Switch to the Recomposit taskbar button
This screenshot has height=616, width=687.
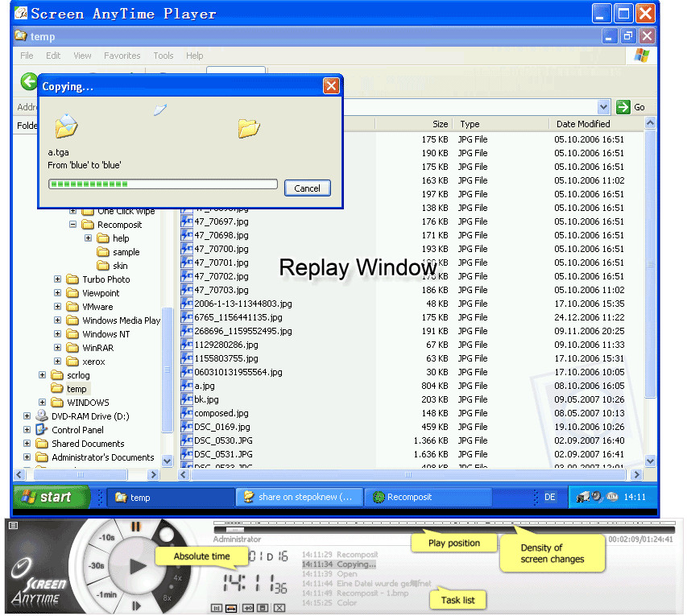428,498
